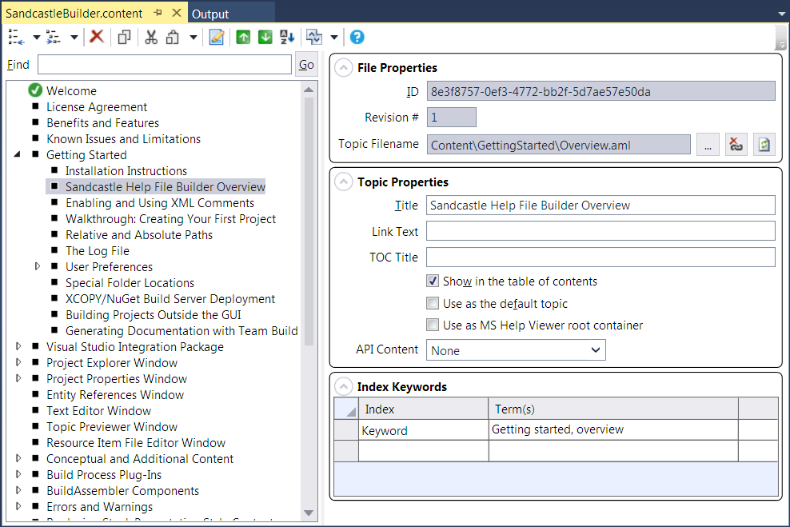Click the green move topic down icon
This screenshot has height=527, width=790.
(265, 37)
